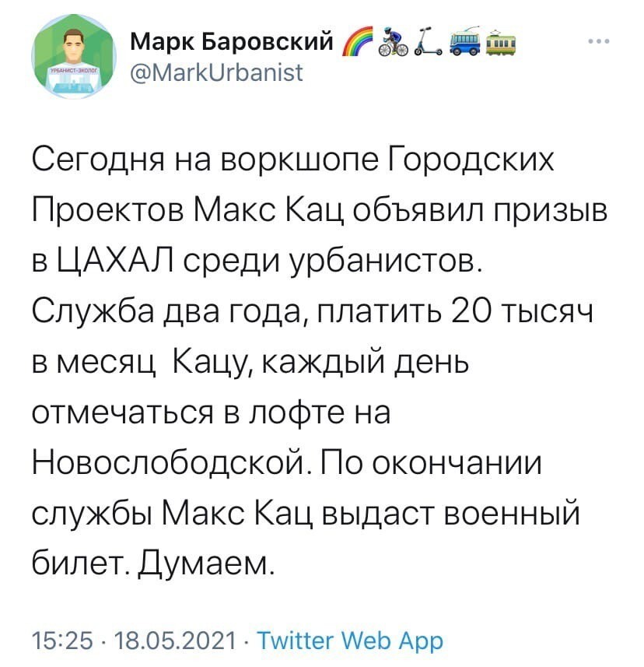Click Марк Баровский's profile avatar
Image resolution: width=644 pixels, height=667 pixels.
(x=74, y=57)
